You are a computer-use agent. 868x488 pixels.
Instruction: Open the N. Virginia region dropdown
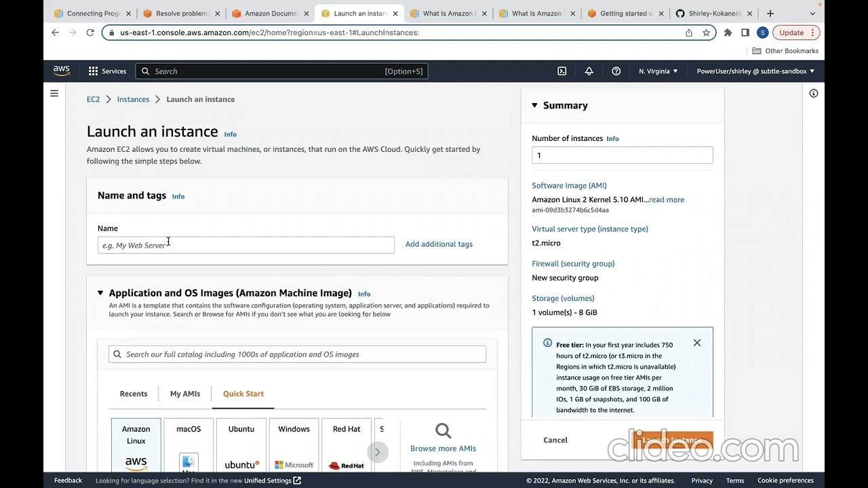[658, 71]
